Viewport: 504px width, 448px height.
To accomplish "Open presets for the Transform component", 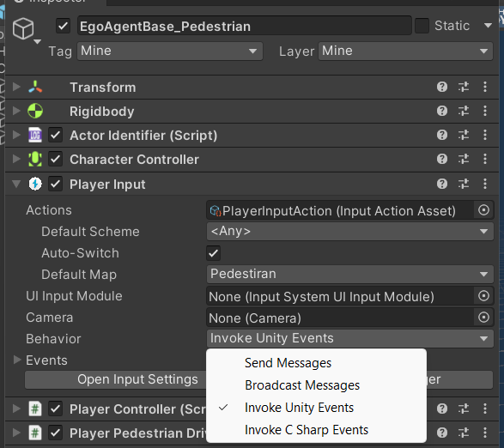I will (x=464, y=87).
